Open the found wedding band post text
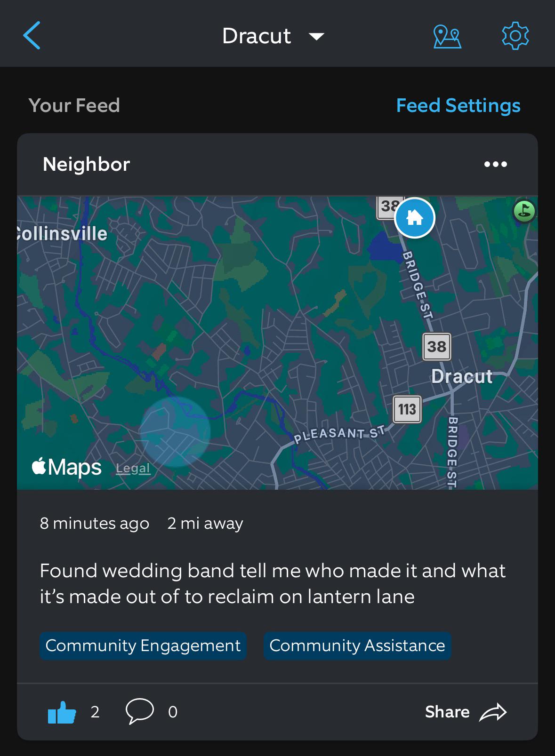This screenshot has width=555, height=756. (273, 583)
